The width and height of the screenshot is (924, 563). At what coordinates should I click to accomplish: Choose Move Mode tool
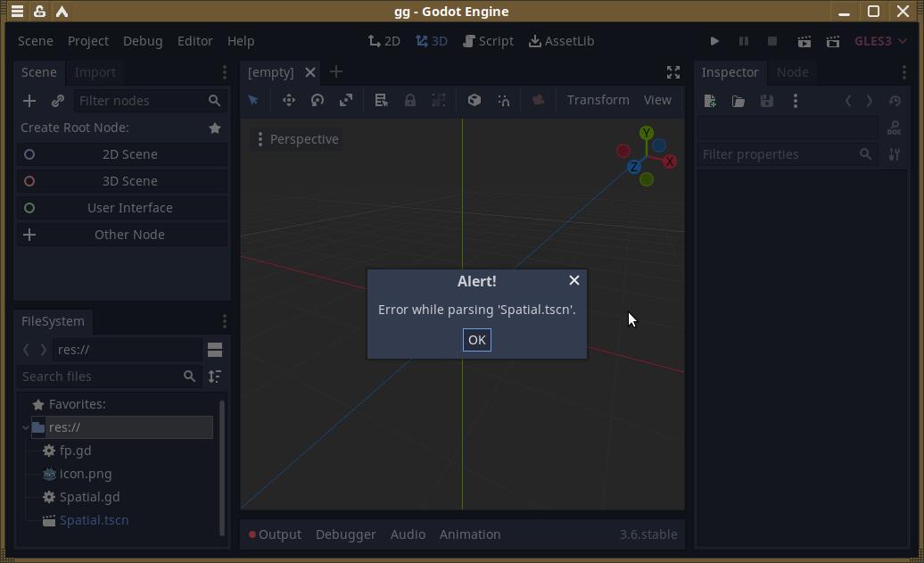pos(288,100)
